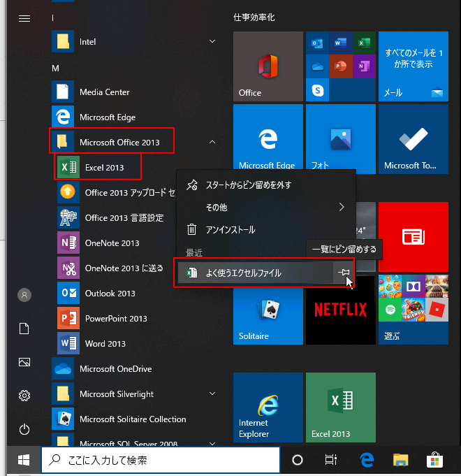This screenshot has width=461, height=476.
Task: Open Microsoft Store from the taskbar
Action: (x=434, y=460)
